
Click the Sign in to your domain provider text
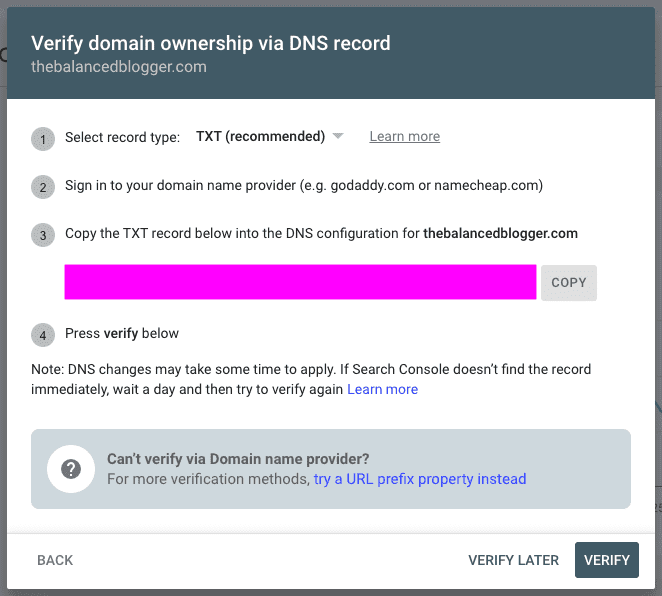304,186
